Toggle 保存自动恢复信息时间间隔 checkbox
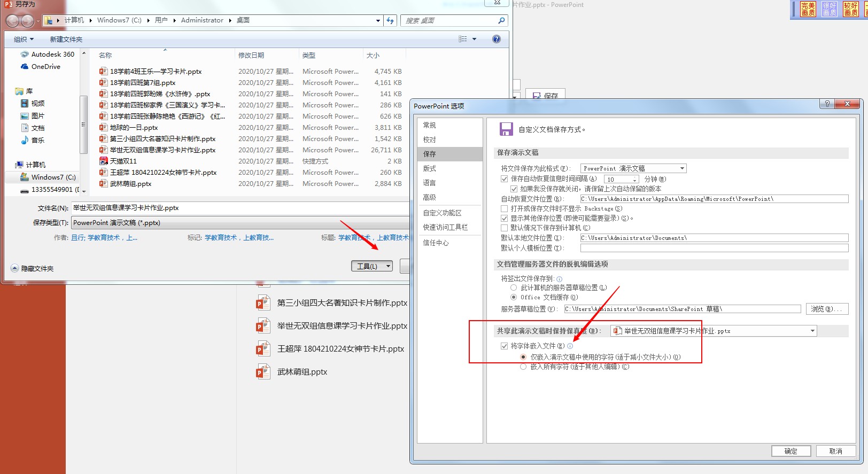 tap(504, 179)
